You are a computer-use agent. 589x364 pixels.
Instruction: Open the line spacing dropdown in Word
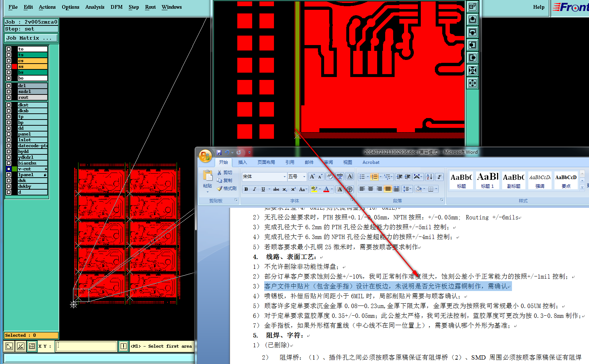tap(407, 189)
